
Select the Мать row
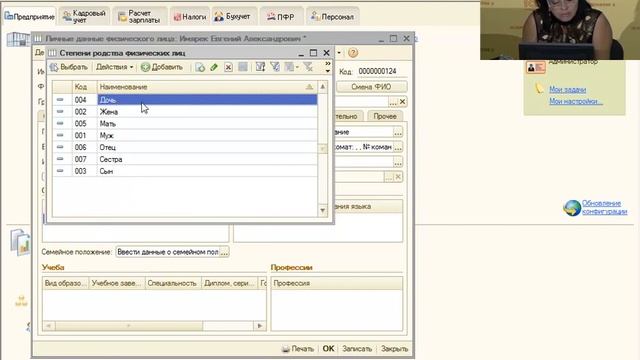click(x=185, y=123)
